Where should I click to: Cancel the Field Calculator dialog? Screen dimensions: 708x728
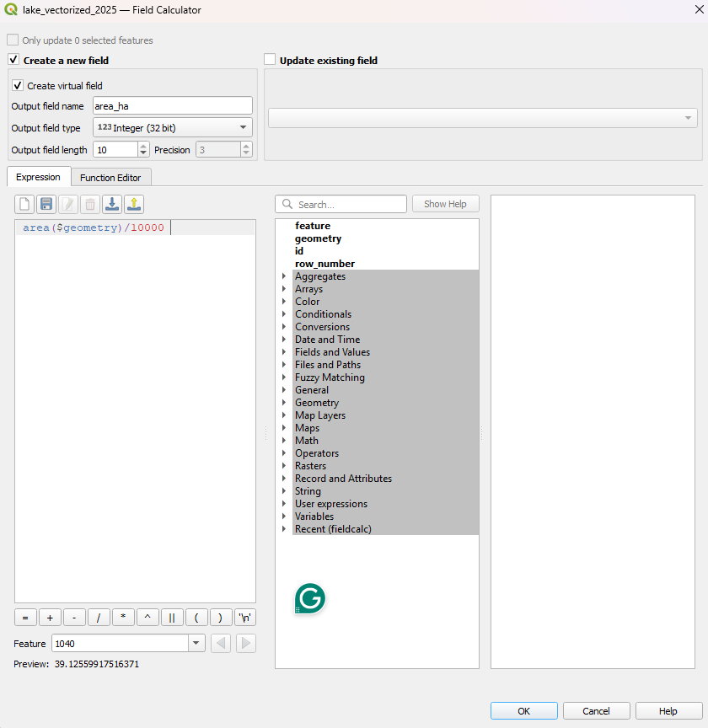point(597,711)
